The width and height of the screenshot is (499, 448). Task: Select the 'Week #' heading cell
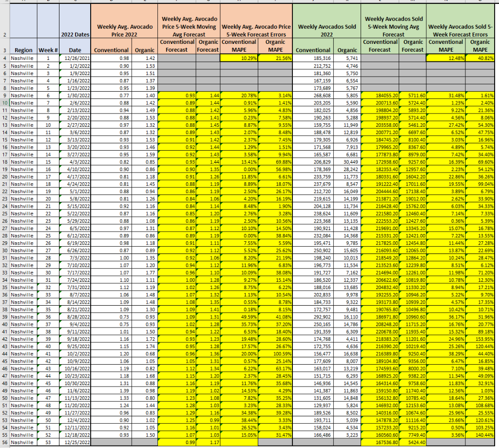(48, 46)
